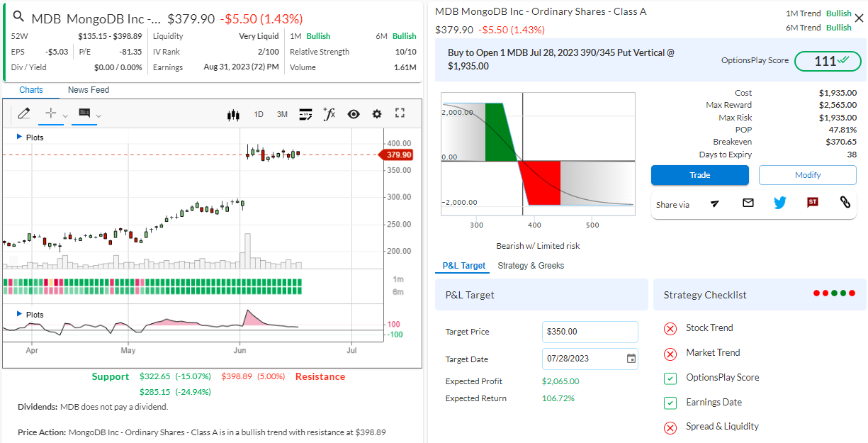Viewport: 868px width, 443px height.
Task: Click the Expected Return 106.72% value
Action: pyautogui.click(x=558, y=398)
